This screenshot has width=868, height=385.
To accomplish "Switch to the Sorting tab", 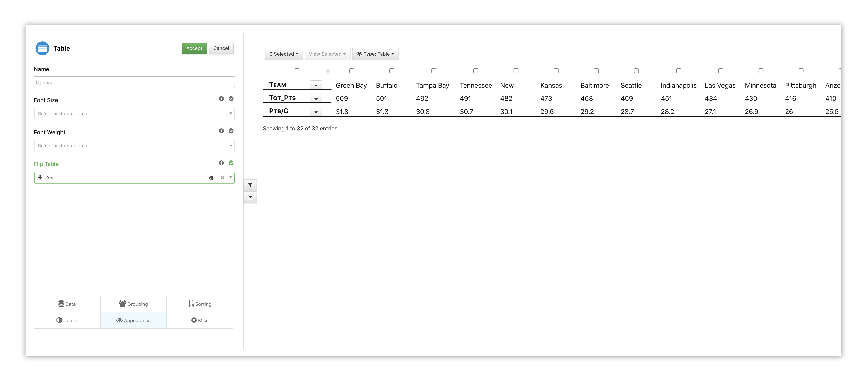I will click(200, 304).
